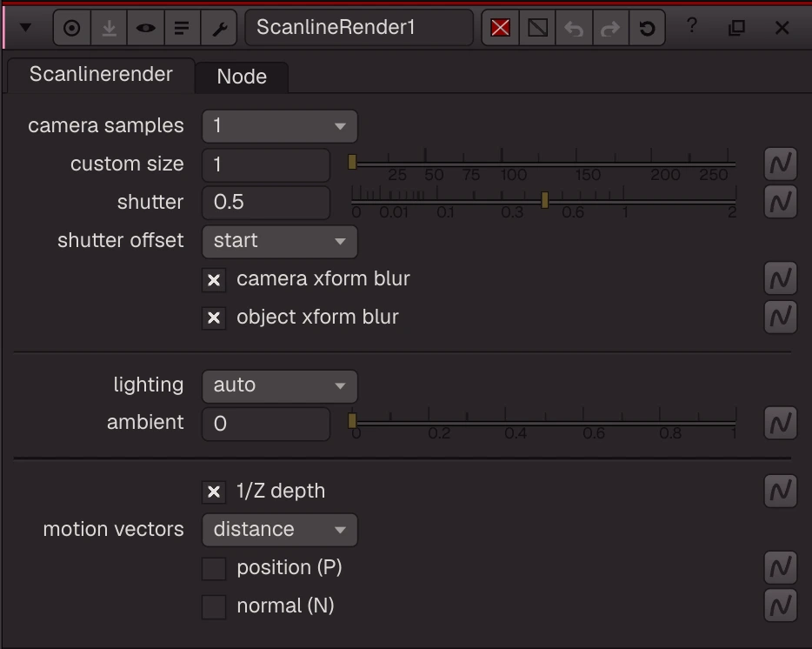Center the node in the node graph

72,28
